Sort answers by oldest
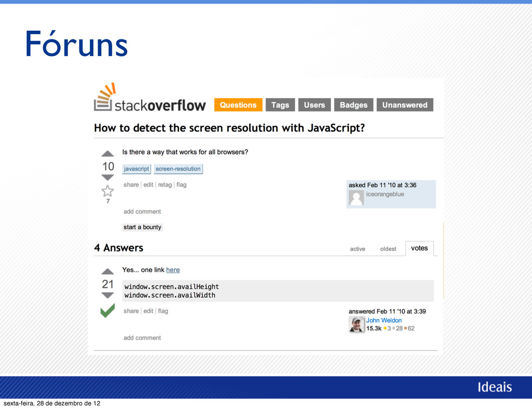The width and height of the screenshot is (532, 409). [x=388, y=249]
